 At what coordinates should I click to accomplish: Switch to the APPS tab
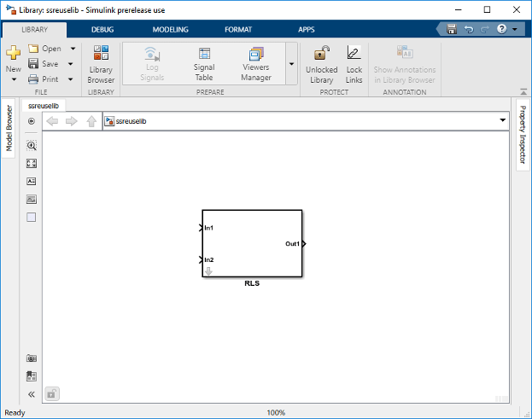[x=307, y=30]
